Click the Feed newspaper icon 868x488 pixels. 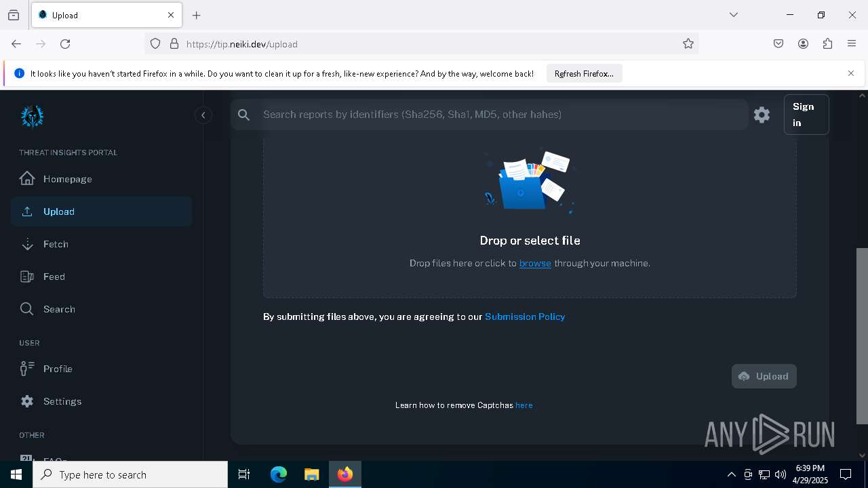tap(27, 277)
